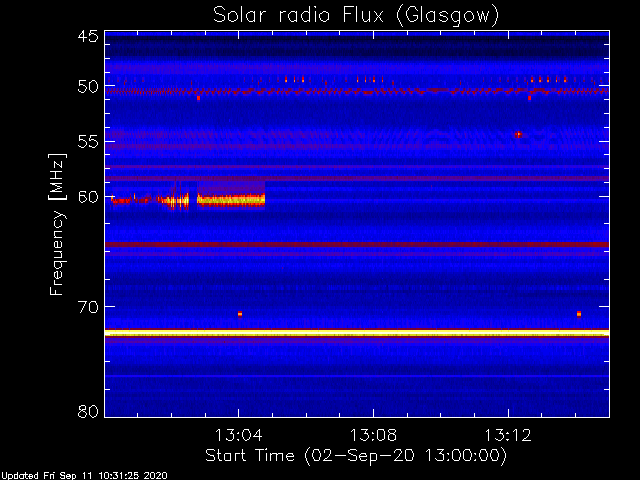Viewport: 640px width, 480px height.
Task: Click the 'Updated Fri Sep 11 10:31:25 2020' timestamp
Action: 84,476
